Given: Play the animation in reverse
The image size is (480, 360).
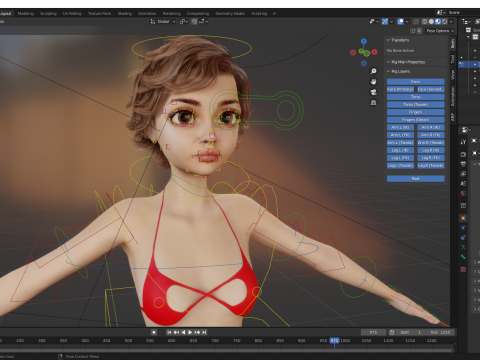Looking at the screenshot, I should tap(183, 332).
